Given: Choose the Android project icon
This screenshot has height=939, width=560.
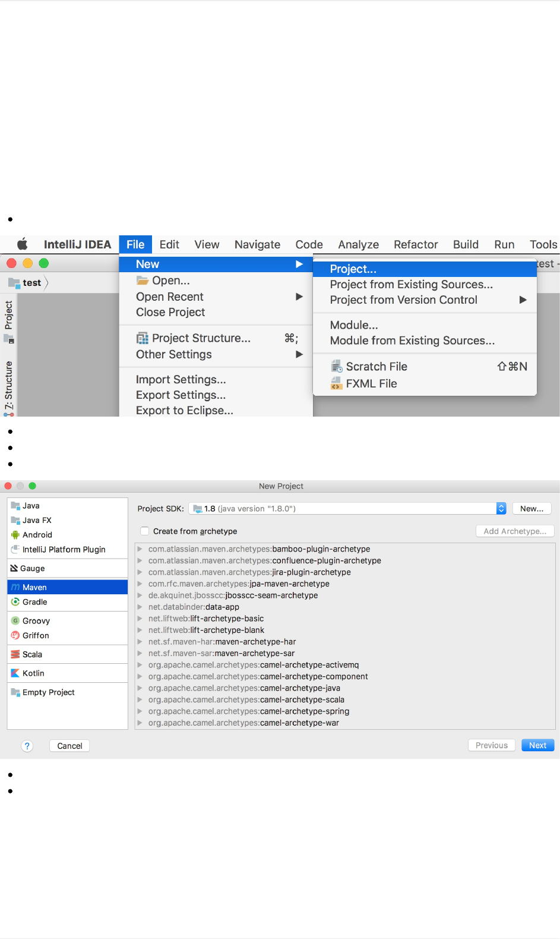Looking at the screenshot, I should pyautogui.click(x=15, y=535).
